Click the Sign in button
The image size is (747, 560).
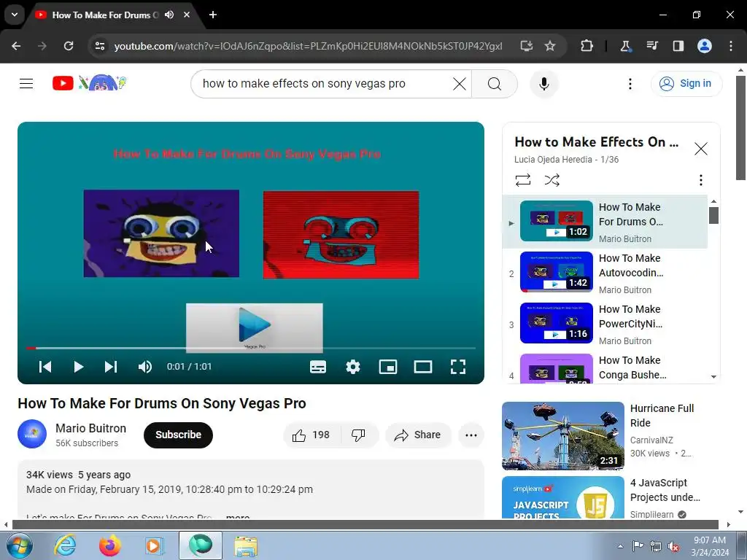[x=686, y=83]
